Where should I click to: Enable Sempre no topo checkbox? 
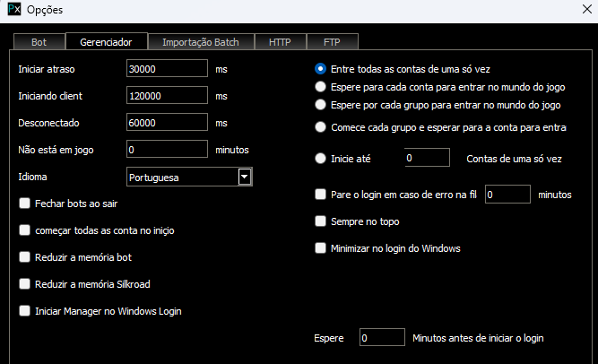pos(322,221)
